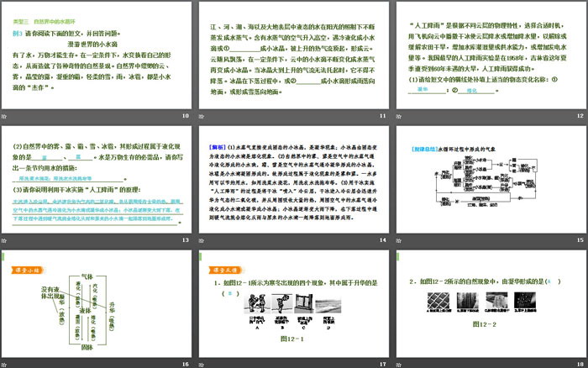Click slide number label "17"
This screenshot has width=588, height=368.
(x=382, y=365)
